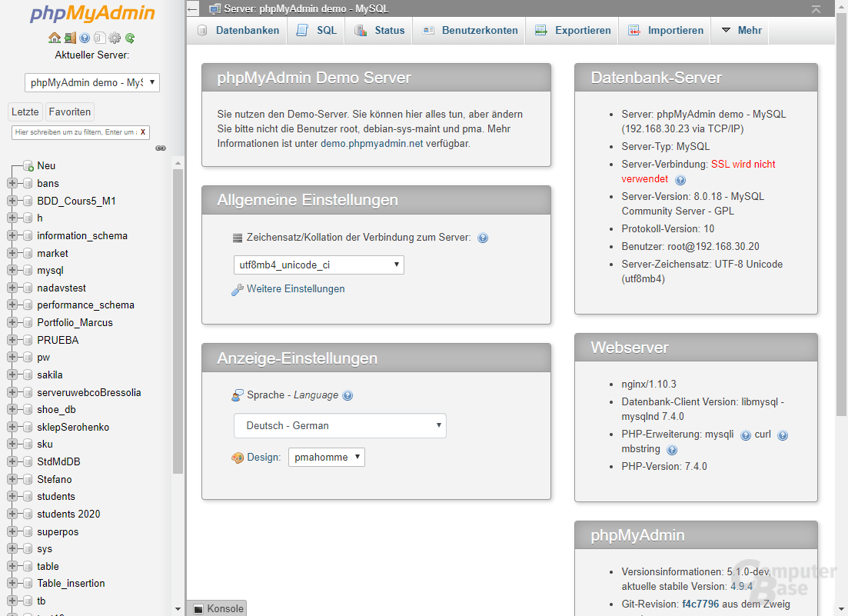The width and height of the screenshot is (848, 616).
Task: Click the blue help circle in the navigation panel
Action: pos(85,38)
